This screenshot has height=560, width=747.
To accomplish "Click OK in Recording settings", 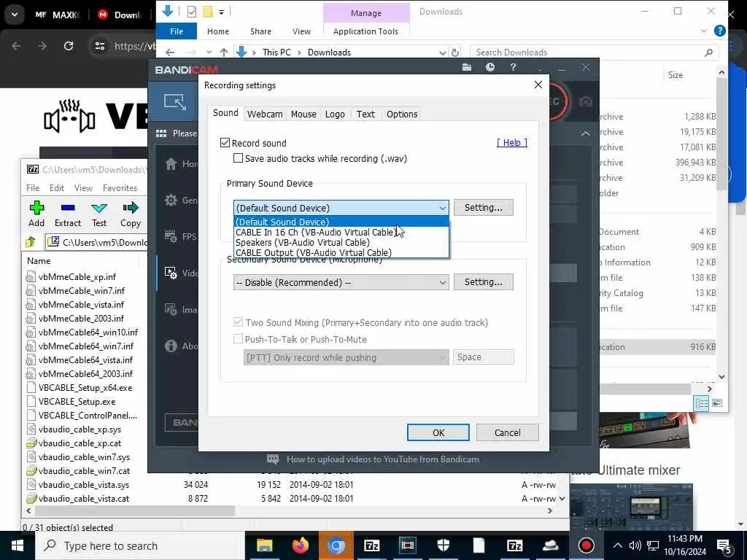I will click(438, 432).
